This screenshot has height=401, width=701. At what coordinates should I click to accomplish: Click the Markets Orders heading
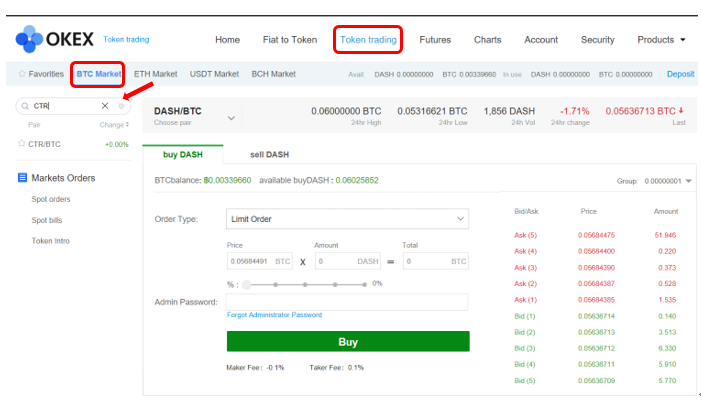click(63, 178)
